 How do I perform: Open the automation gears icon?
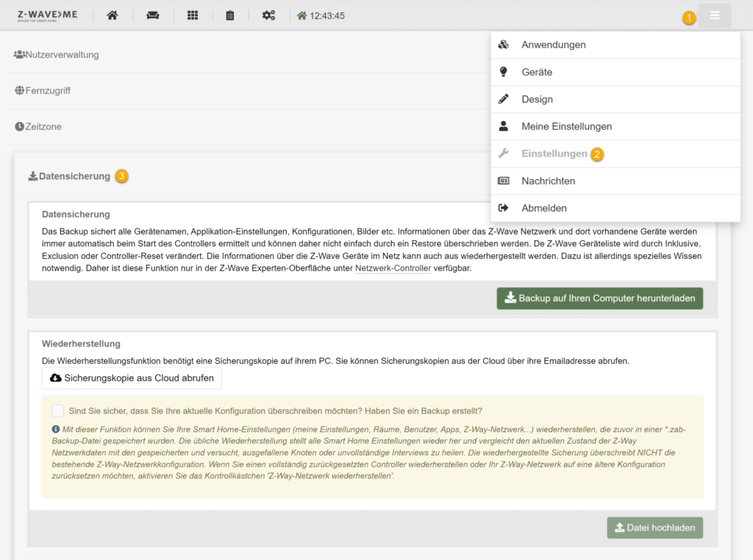coord(268,15)
